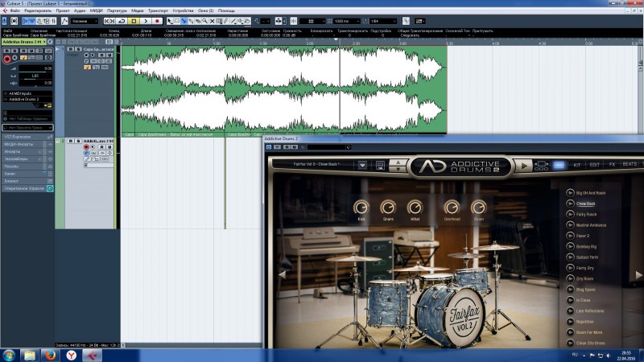This screenshot has height=362, width=644.
Task: Switch to the KIT page tab
Action: click(577, 165)
